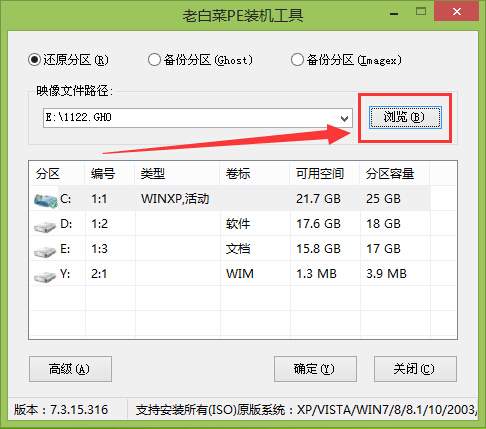486x429 pixels.
Task: Click the supported systems status bar text
Action: pyautogui.click(x=306, y=410)
